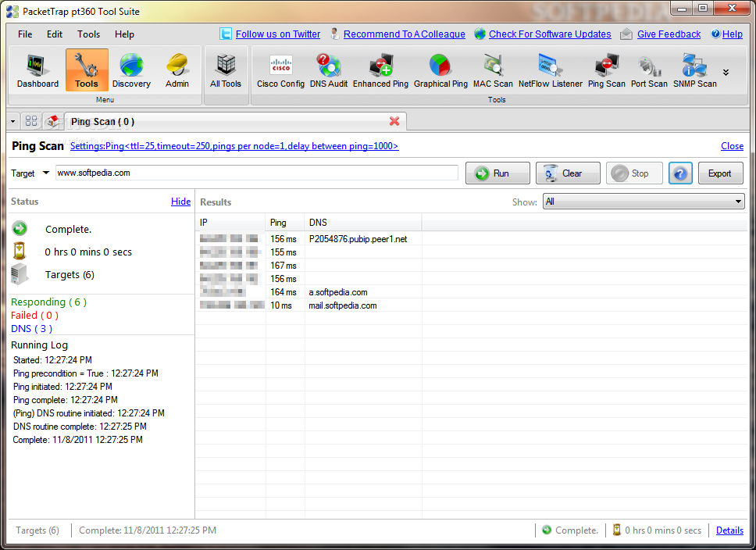Open the Tools menu in menu bar
The image size is (756, 550).
coord(89,34)
